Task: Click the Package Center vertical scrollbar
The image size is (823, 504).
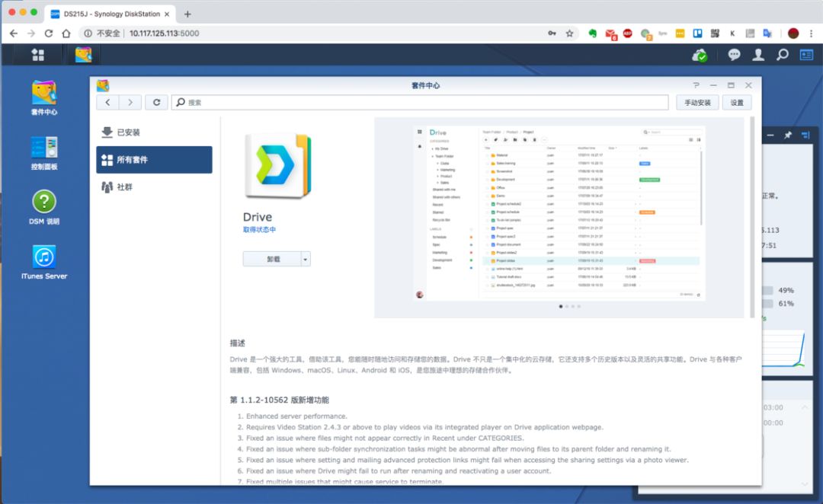Action: [752, 217]
